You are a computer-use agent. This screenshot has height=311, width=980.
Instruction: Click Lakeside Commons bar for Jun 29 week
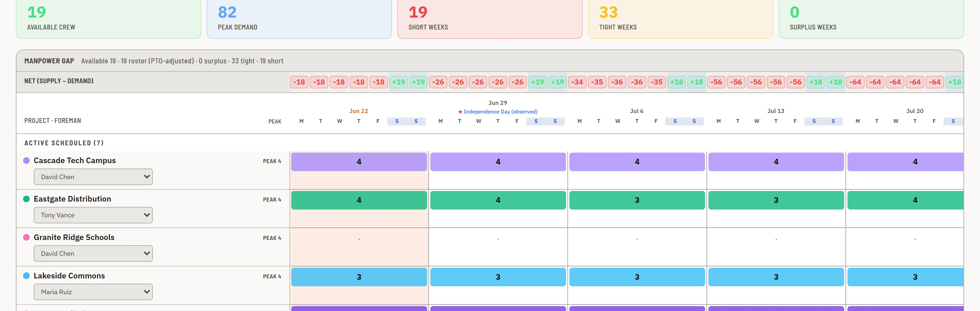pos(498,277)
